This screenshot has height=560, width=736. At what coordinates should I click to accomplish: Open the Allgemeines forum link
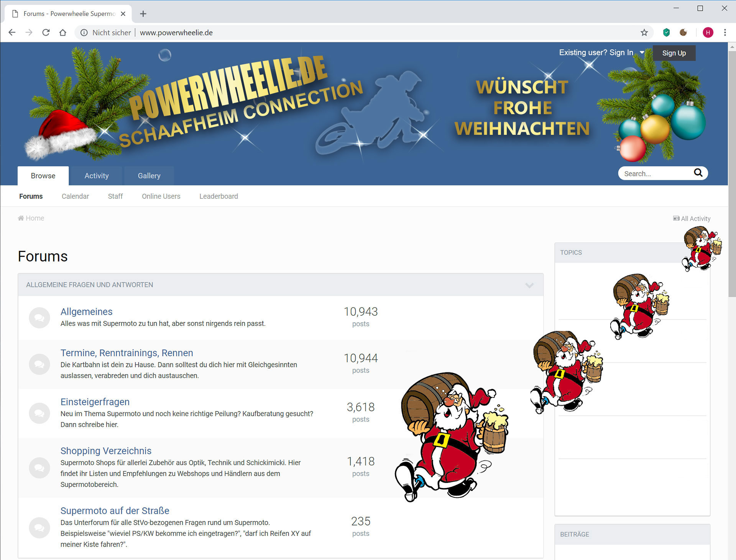click(86, 311)
